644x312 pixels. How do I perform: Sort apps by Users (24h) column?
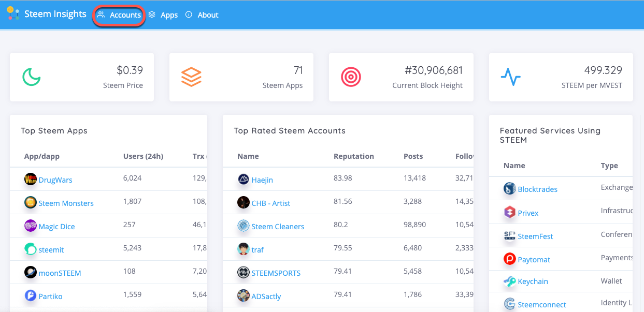(143, 156)
